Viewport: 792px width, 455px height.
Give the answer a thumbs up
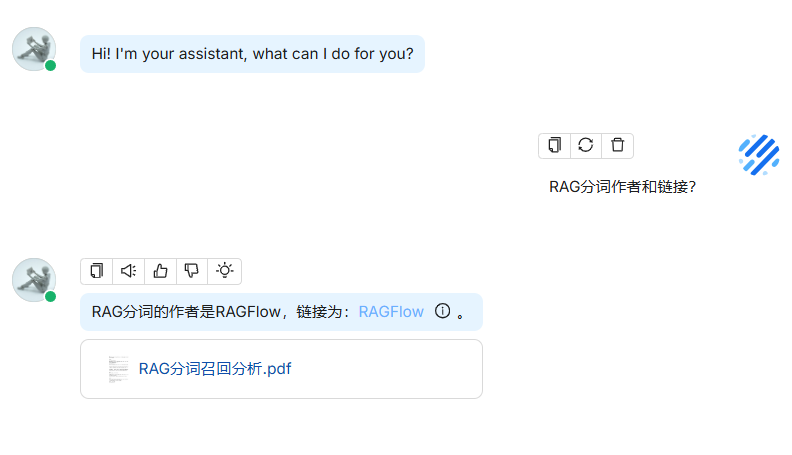(160, 271)
